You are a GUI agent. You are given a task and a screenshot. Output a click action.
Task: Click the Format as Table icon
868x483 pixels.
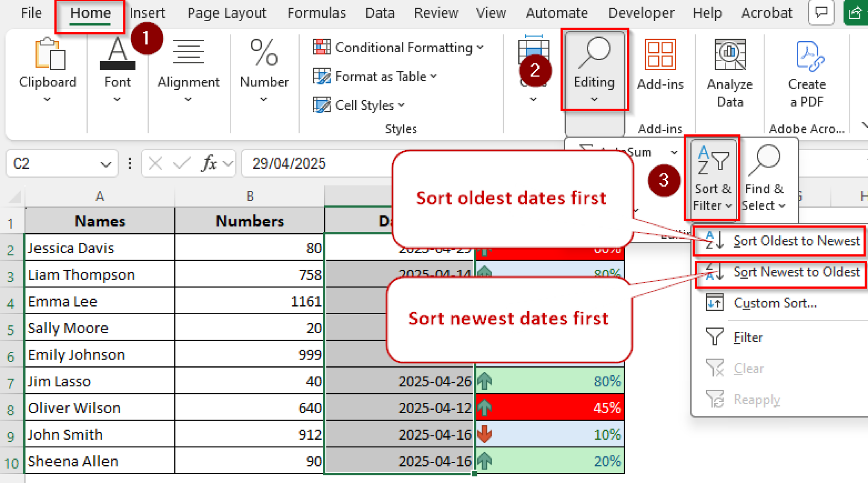pos(322,76)
